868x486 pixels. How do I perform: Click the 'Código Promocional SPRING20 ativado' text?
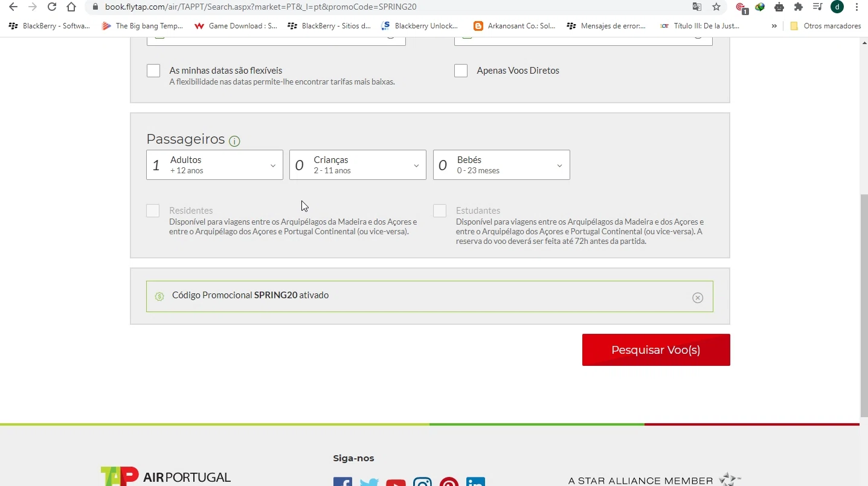click(x=251, y=295)
